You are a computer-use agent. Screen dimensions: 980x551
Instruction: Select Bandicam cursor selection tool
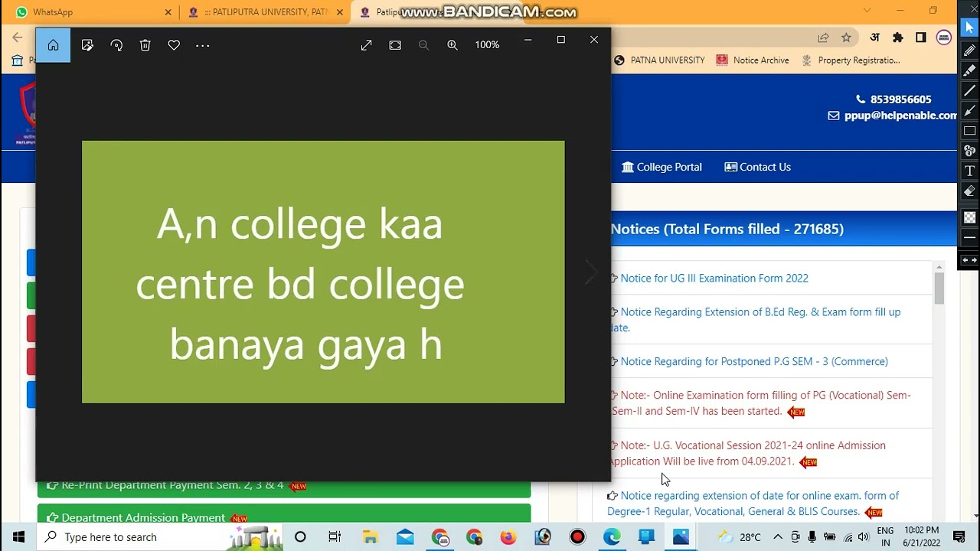point(969,28)
